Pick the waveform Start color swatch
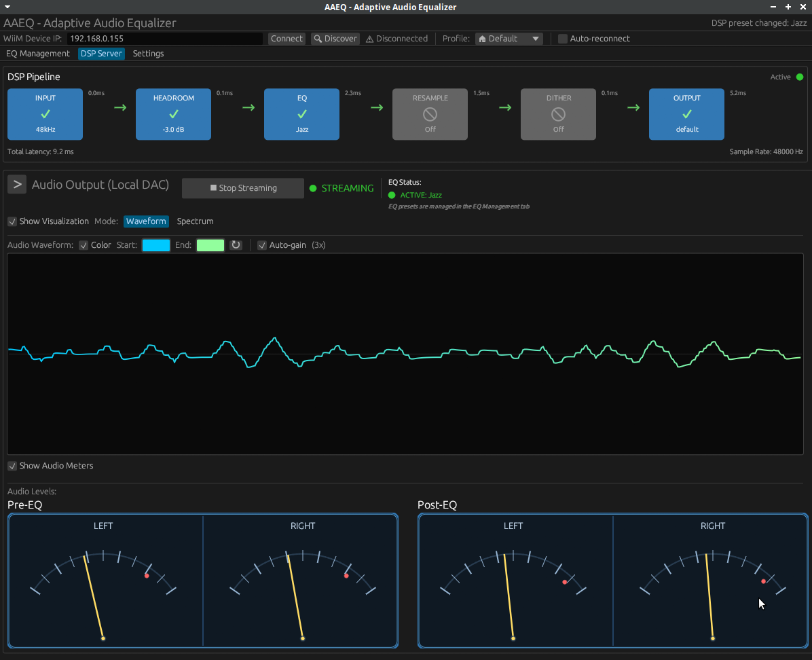Screen dimensions: 812x660 [156, 245]
